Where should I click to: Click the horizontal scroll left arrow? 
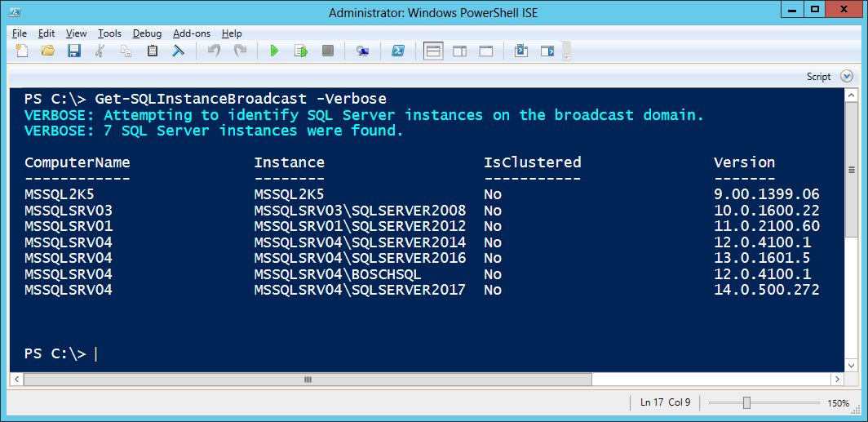tap(16, 380)
